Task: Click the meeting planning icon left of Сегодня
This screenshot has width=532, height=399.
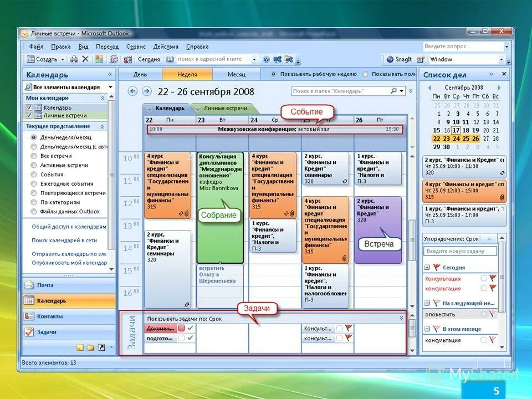Action: [x=127, y=60]
